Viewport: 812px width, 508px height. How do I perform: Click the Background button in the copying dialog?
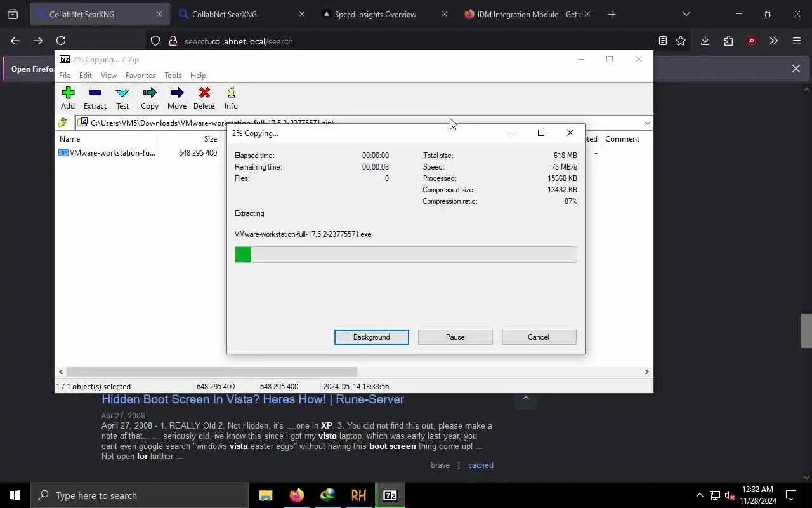372,337
